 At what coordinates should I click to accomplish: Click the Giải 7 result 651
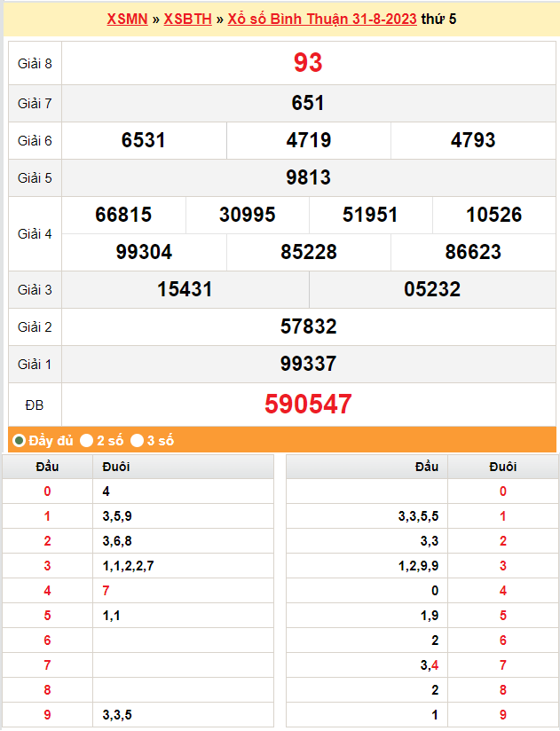(308, 103)
